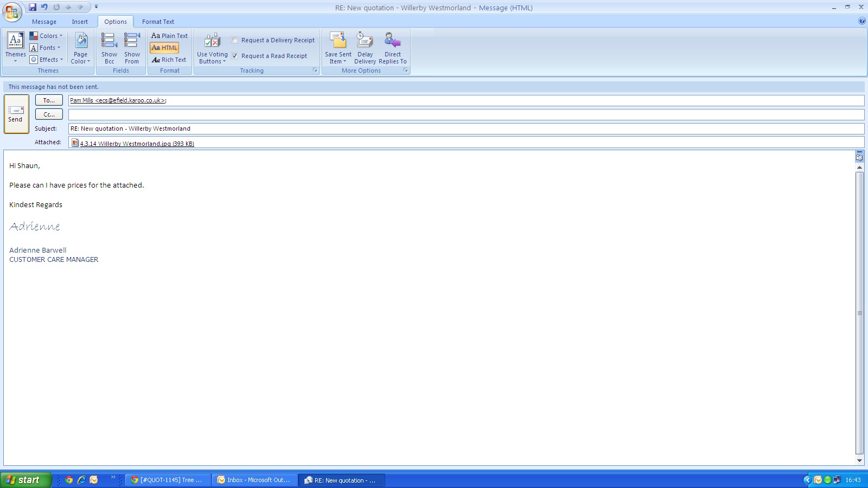
Task: Click the To... address book button
Action: (49, 100)
